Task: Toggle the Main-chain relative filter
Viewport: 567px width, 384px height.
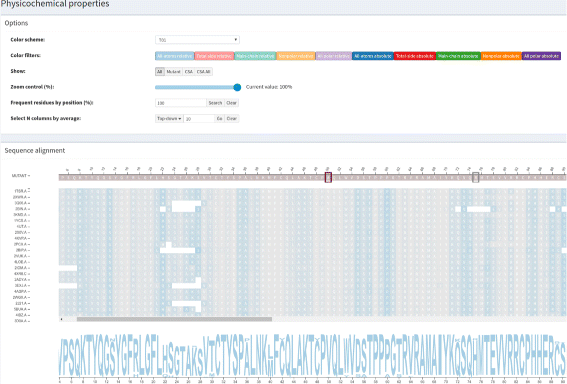Action: point(255,56)
